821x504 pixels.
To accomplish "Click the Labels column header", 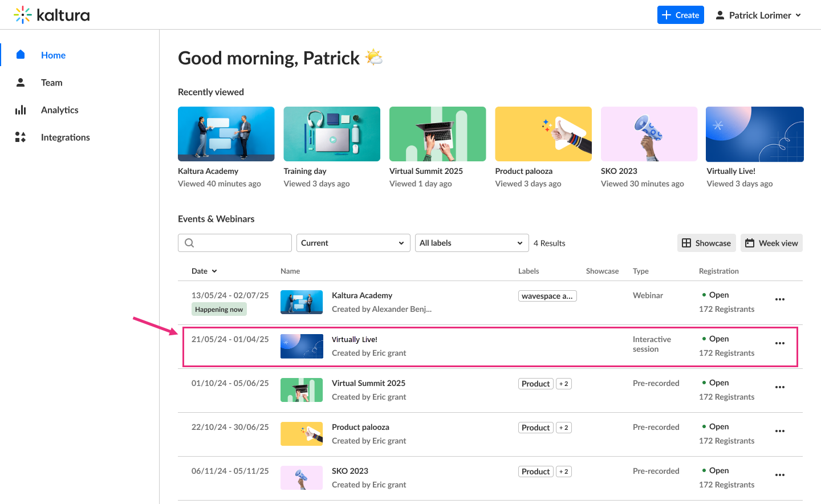I will click(529, 271).
